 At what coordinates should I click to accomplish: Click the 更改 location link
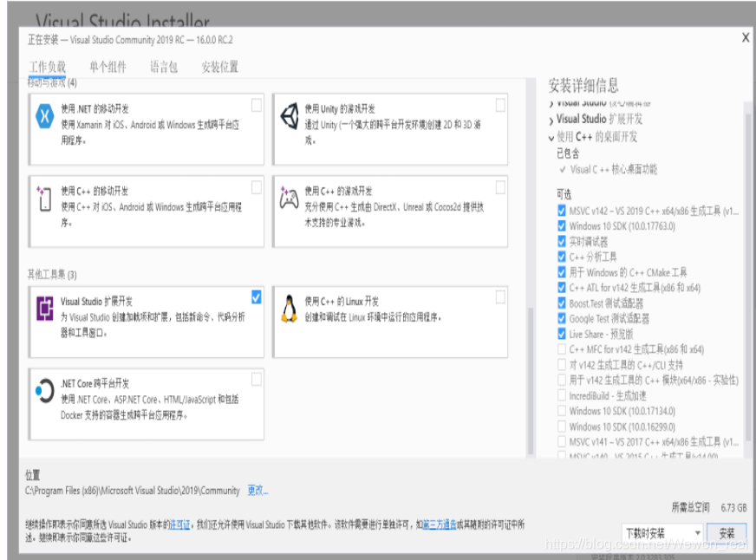(257, 491)
